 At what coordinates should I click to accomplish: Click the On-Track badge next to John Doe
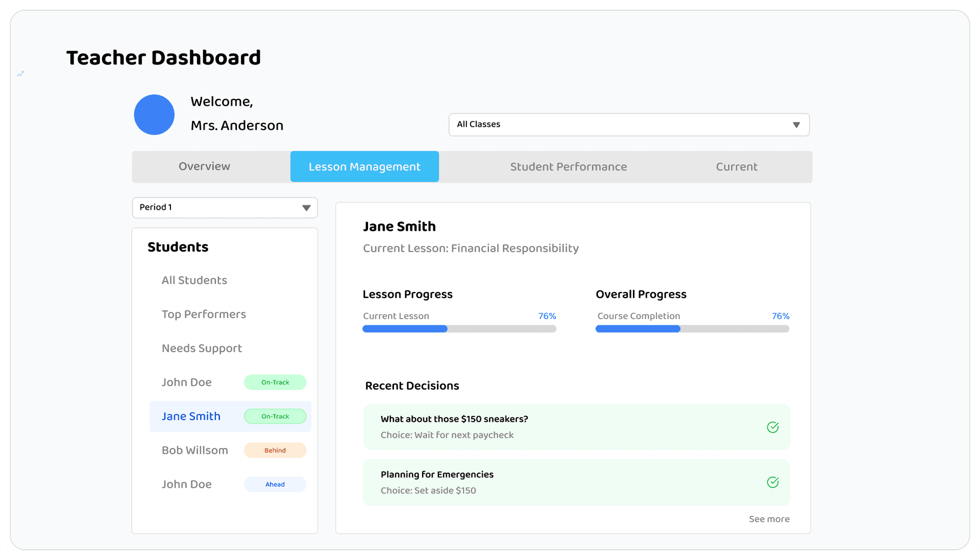[x=275, y=382]
